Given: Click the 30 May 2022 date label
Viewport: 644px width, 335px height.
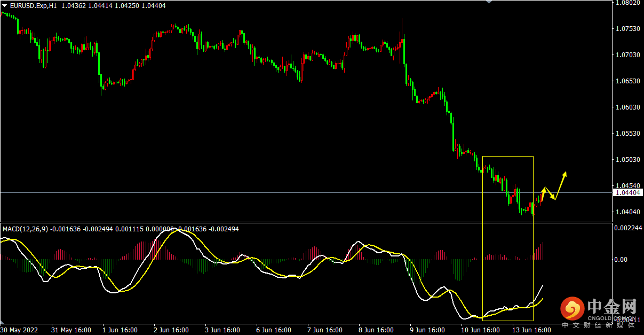Looking at the screenshot, I should pyautogui.click(x=19, y=330).
